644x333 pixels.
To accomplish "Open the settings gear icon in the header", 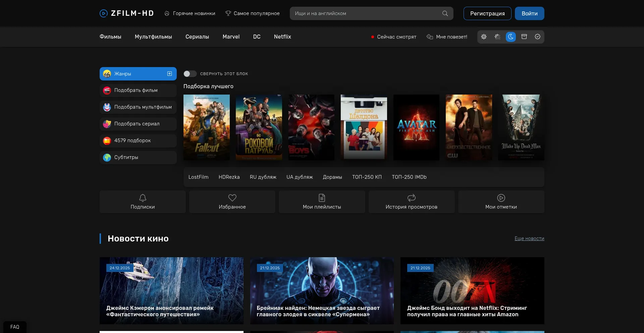I will pyautogui.click(x=484, y=37).
